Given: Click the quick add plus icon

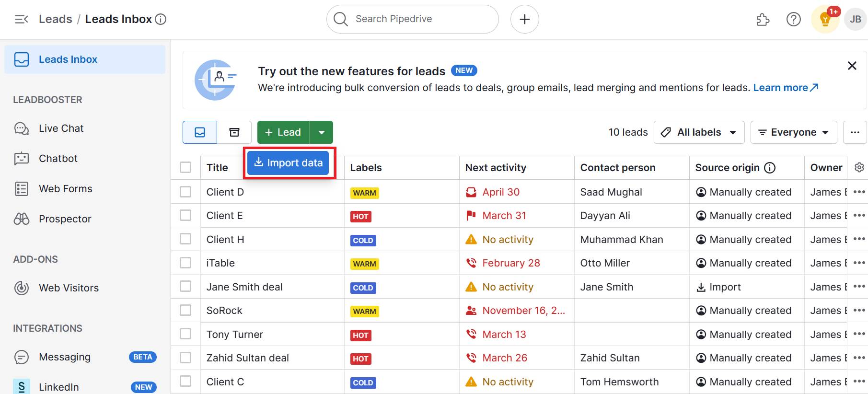Looking at the screenshot, I should click(x=524, y=19).
